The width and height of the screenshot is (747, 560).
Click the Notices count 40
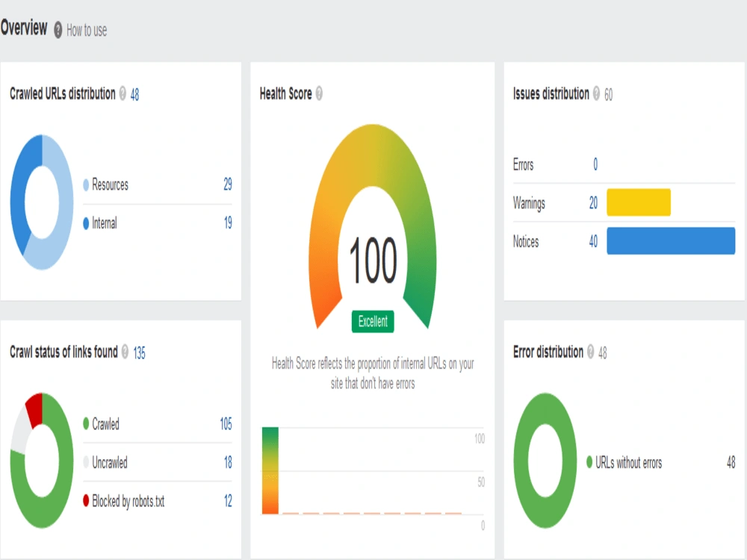pyautogui.click(x=593, y=241)
